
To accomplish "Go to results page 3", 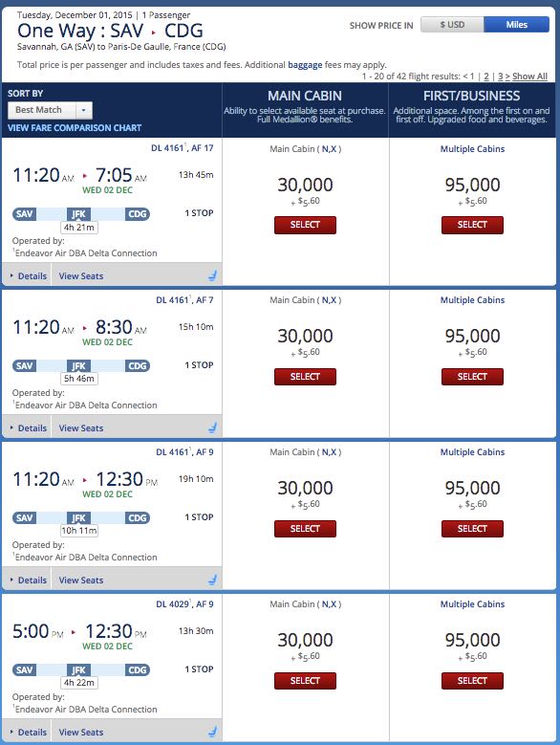I will [x=500, y=76].
